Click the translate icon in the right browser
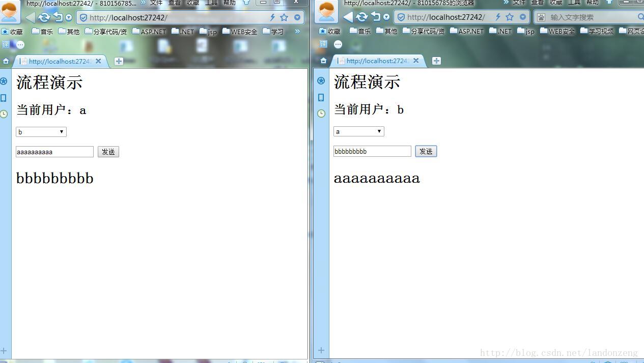The image size is (644, 363). click(323, 44)
